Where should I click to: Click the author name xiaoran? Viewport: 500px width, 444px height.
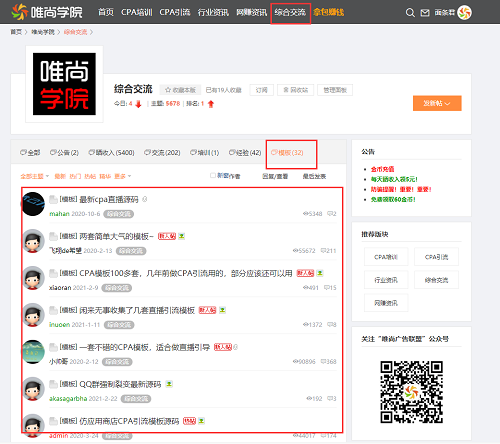60,288
